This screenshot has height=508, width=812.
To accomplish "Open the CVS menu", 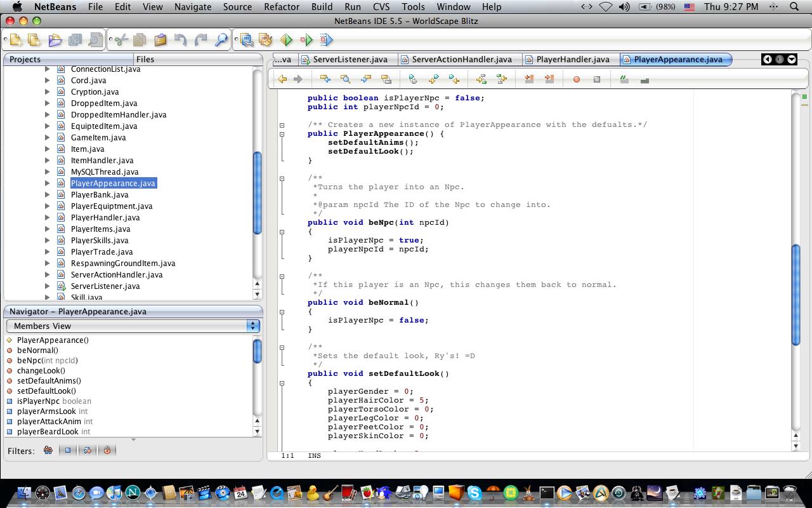I will [381, 7].
